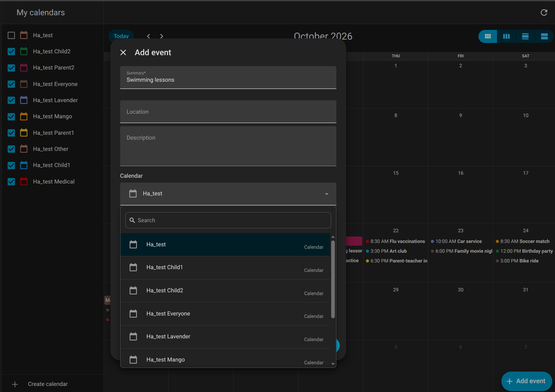The image size is (555, 392).
Task: Go to previous month arrow
Action: 149,36
